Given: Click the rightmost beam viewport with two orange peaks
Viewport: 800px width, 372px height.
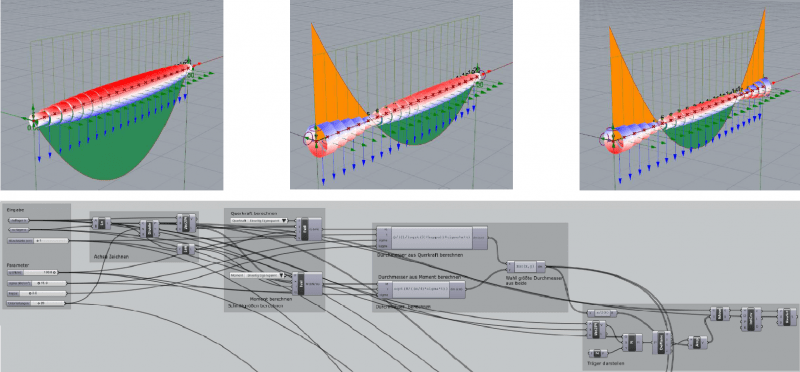Looking at the screenshot, I should tap(690, 95).
